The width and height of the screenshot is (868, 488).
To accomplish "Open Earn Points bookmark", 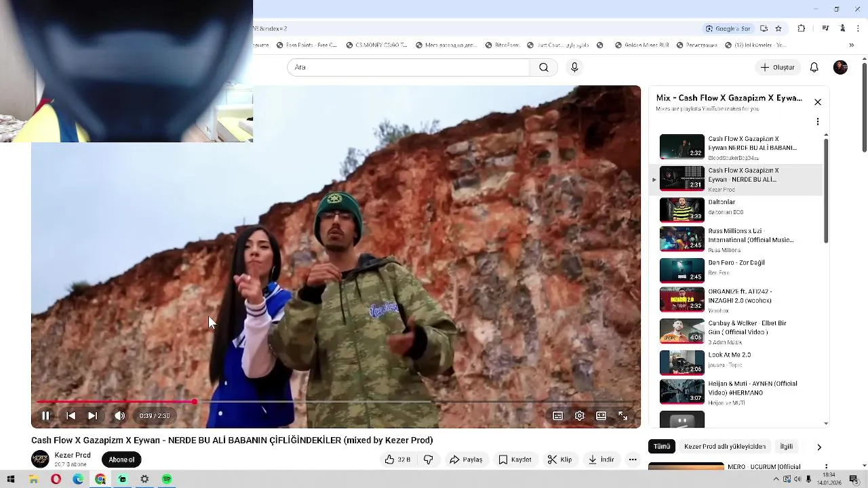I will (x=307, y=45).
